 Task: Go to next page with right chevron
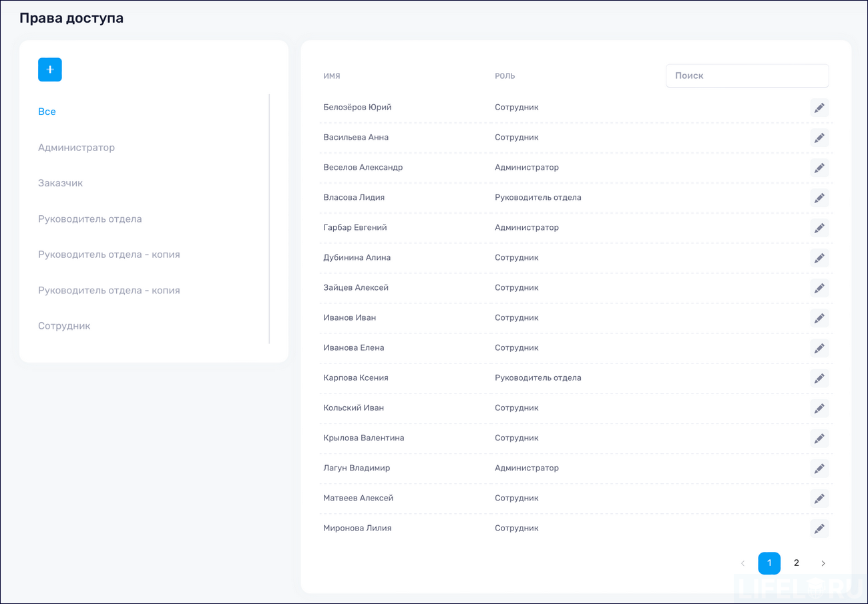(823, 563)
